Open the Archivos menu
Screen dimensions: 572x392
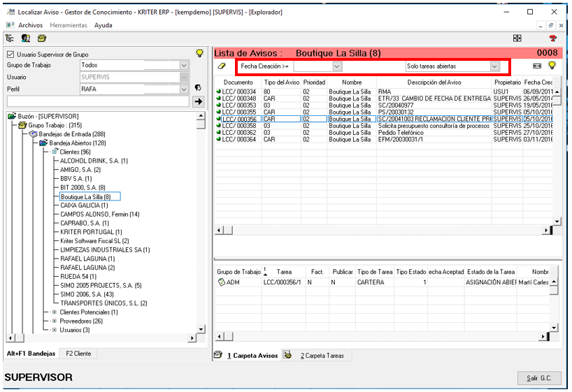tap(30, 25)
